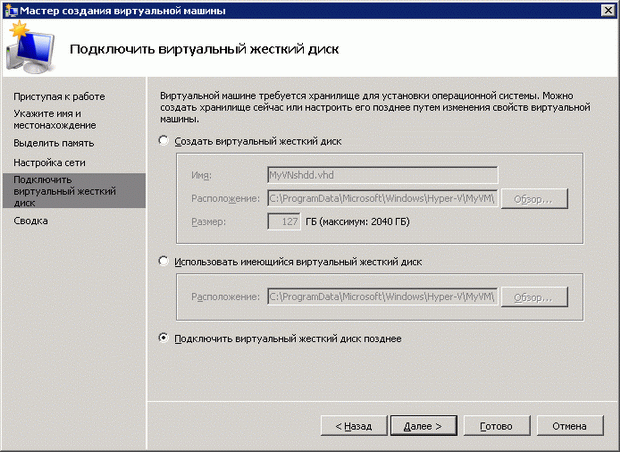Viewport: 620px width, 452px height.
Task: Click the "Готово" button
Action: (496, 426)
